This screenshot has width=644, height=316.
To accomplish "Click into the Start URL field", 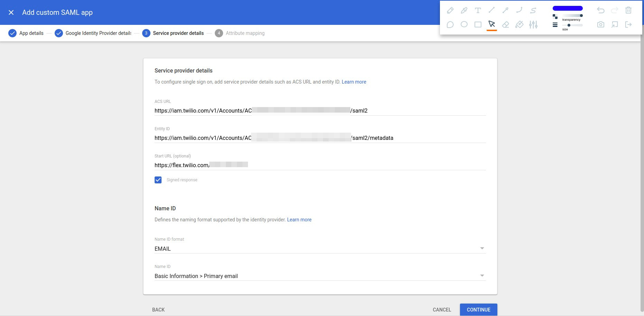I will 320,165.
